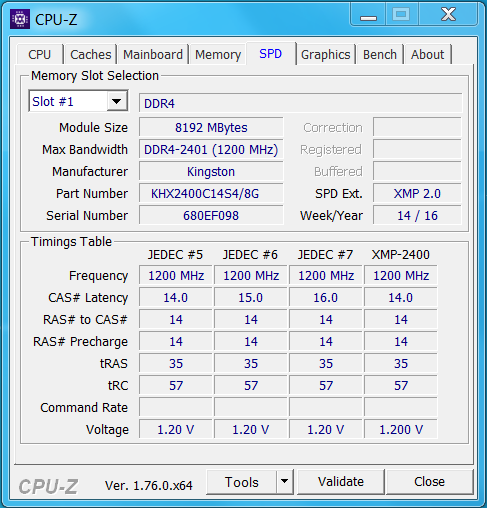Click the Memory Slot Selection group label
The height and width of the screenshot is (508, 487).
(95, 76)
